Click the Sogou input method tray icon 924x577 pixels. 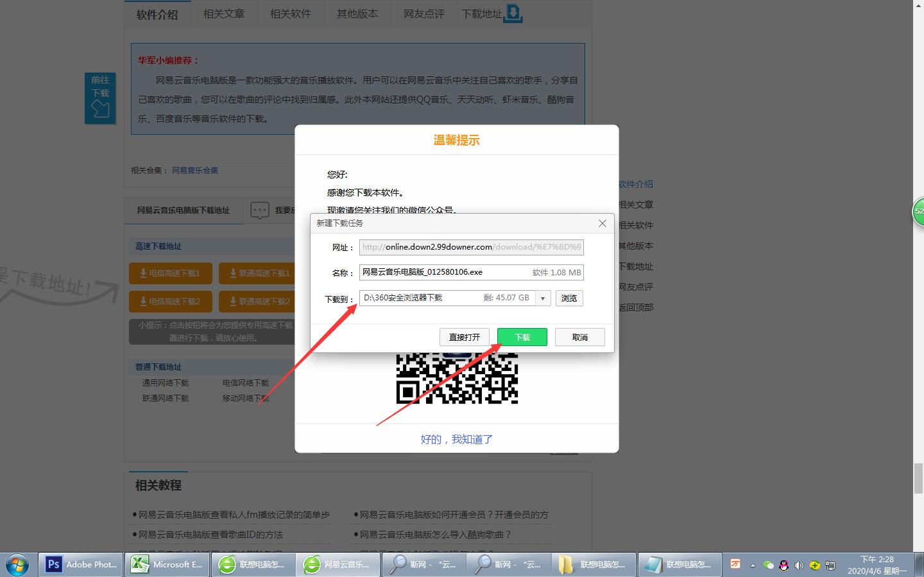pyautogui.click(x=735, y=564)
